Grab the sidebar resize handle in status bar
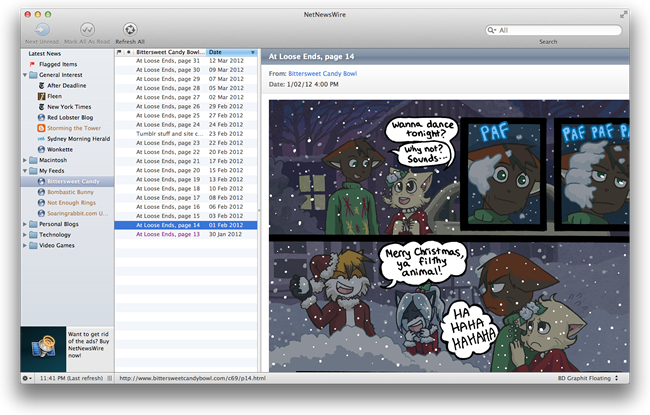This screenshot has width=650, height=415. coord(110,378)
